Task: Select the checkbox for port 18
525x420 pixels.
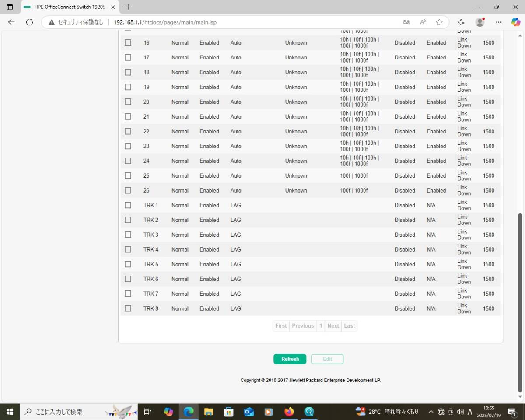Action: click(128, 72)
